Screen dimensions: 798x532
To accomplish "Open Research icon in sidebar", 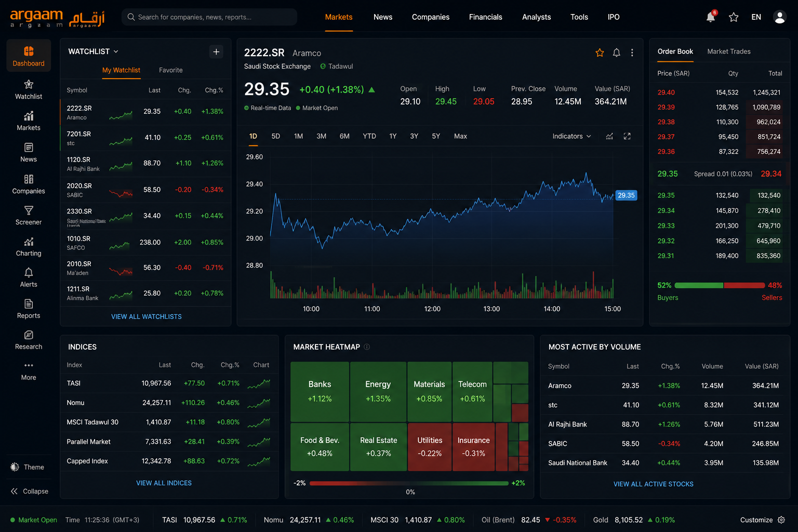I will tap(29, 335).
